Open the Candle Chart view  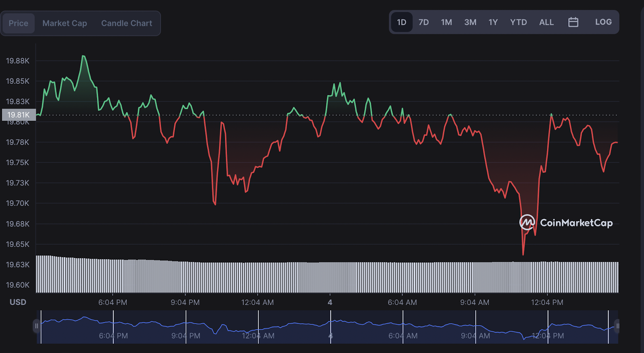click(x=127, y=23)
